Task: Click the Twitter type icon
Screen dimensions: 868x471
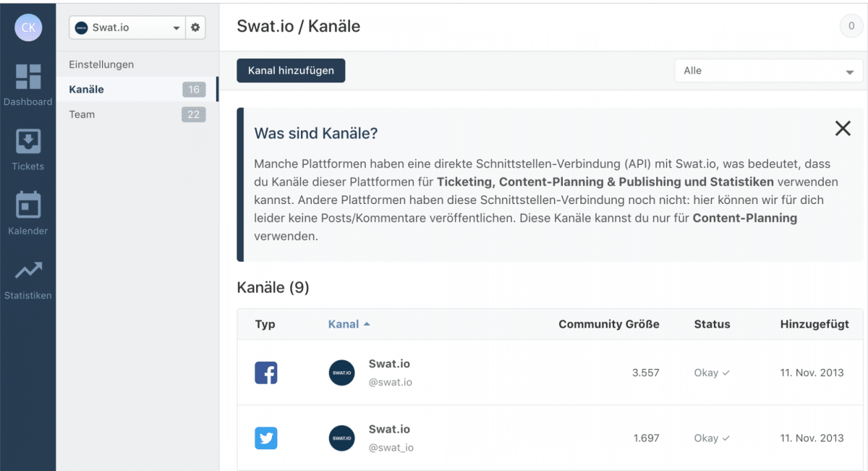Action: coord(266,438)
